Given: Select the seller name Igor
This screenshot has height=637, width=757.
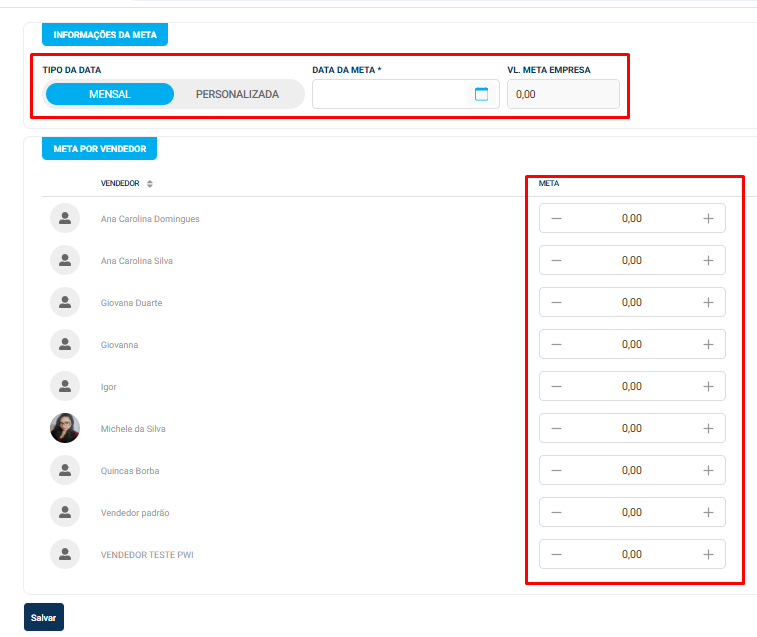Looking at the screenshot, I should coord(109,387).
